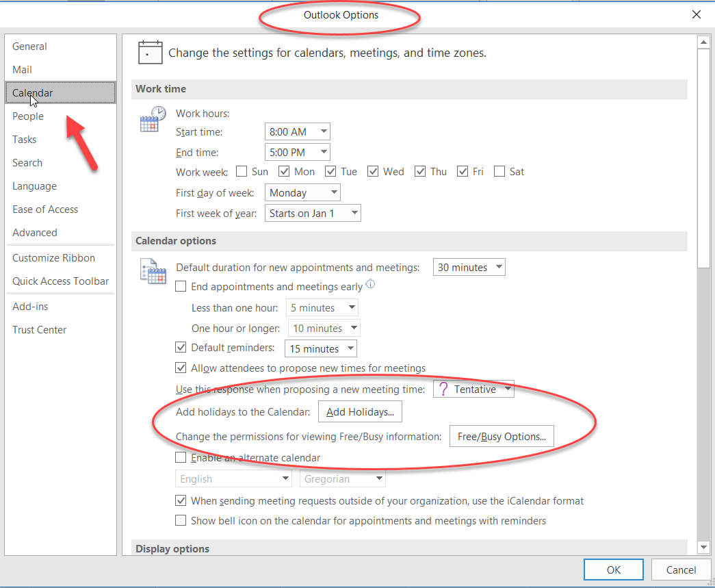
Task: Click the Calendar options section icon
Action: click(x=153, y=271)
